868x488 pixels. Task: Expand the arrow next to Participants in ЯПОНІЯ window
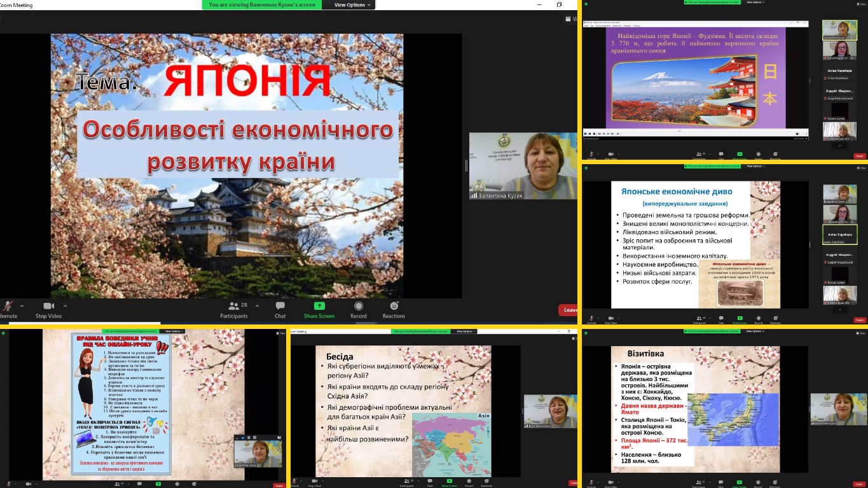[x=257, y=305]
